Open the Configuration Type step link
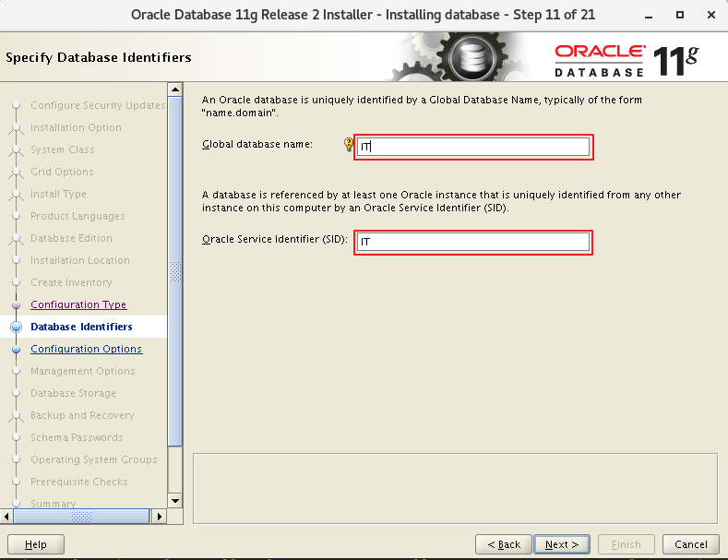Image resolution: width=728 pixels, height=560 pixels. tap(78, 304)
